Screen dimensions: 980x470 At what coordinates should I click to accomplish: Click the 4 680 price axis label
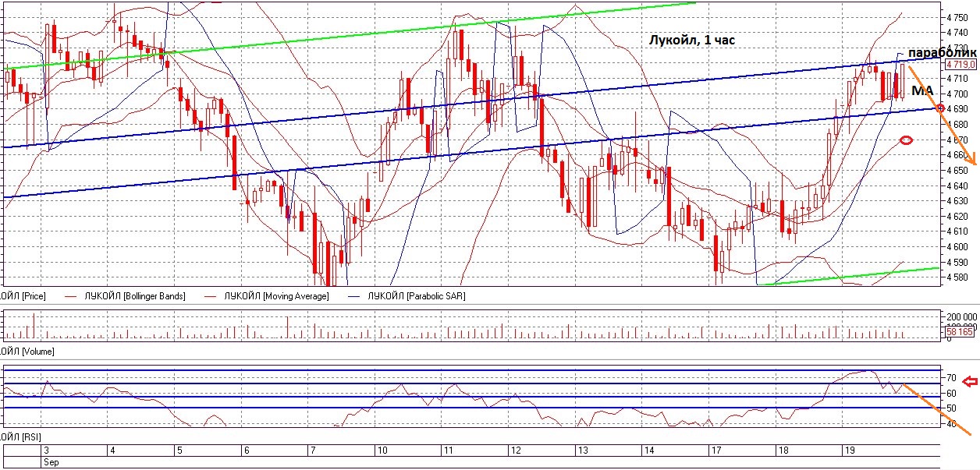[957, 125]
